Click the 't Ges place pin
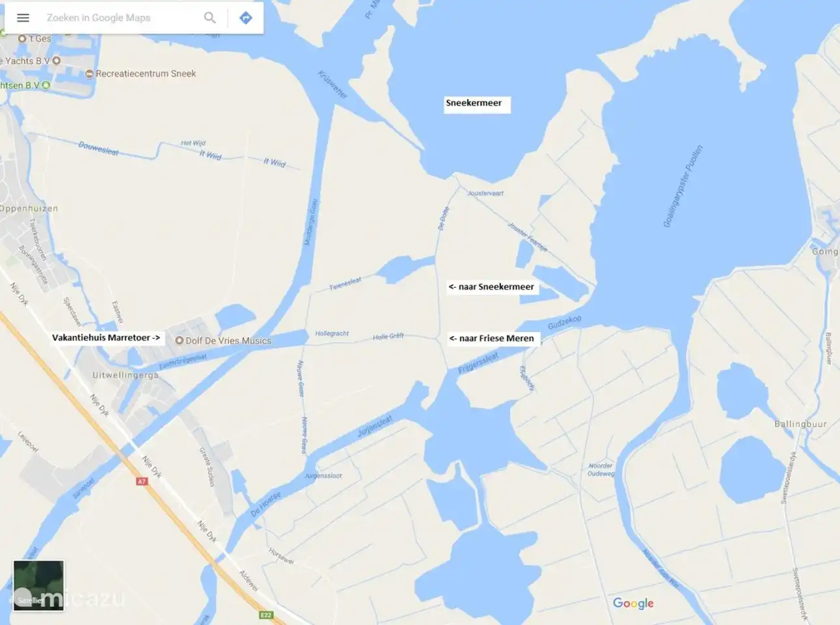The image size is (840, 625). [x=22, y=39]
